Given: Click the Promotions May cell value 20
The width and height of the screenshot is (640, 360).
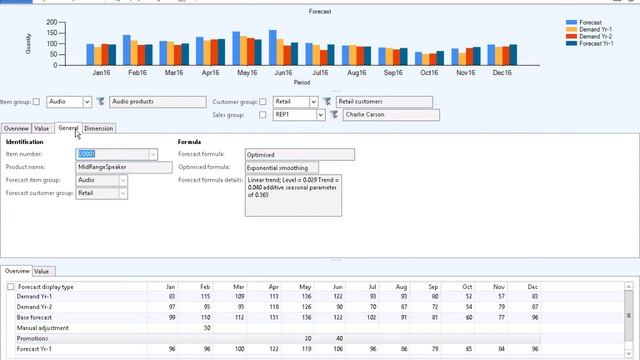Looking at the screenshot, I should 308,339.
